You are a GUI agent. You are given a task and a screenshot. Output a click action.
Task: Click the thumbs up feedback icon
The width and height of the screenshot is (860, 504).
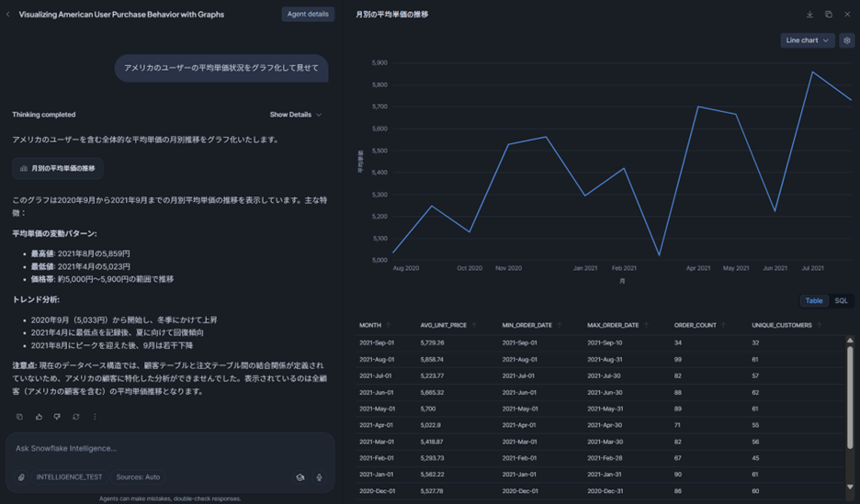click(39, 417)
